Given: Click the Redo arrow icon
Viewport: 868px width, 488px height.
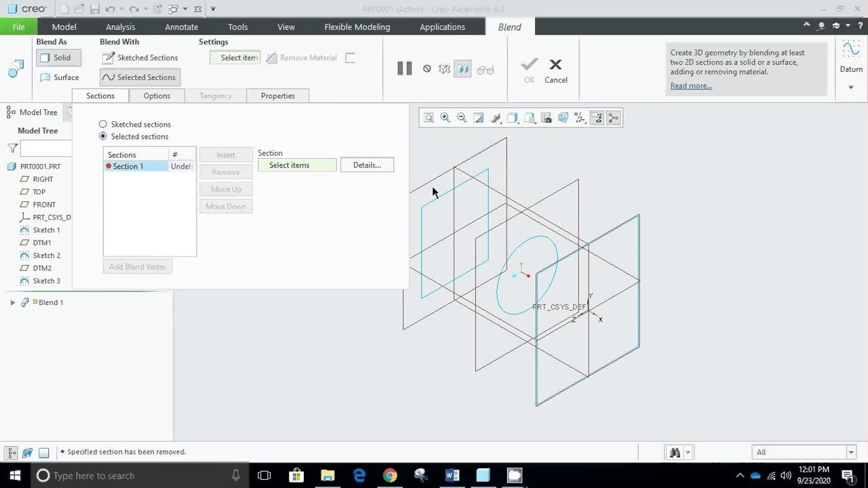Looking at the screenshot, I should [133, 9].
